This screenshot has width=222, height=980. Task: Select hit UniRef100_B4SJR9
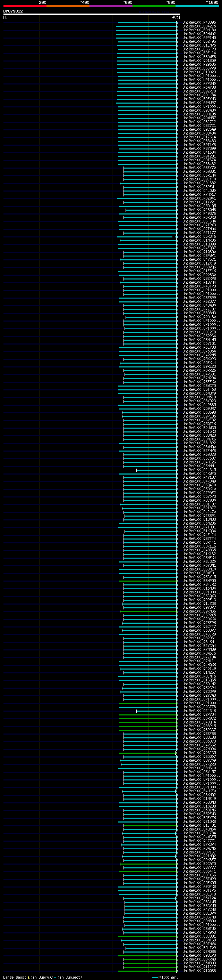point(199,634)
